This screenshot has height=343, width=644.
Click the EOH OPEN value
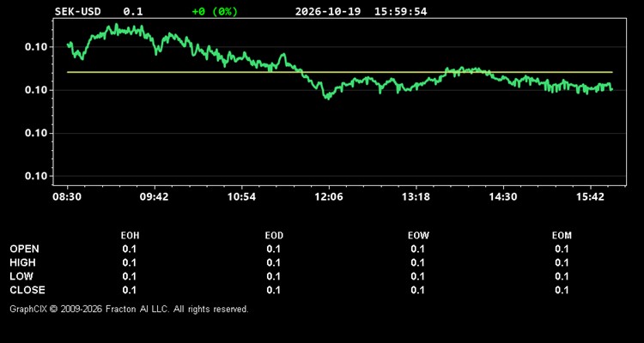[130, 249]
